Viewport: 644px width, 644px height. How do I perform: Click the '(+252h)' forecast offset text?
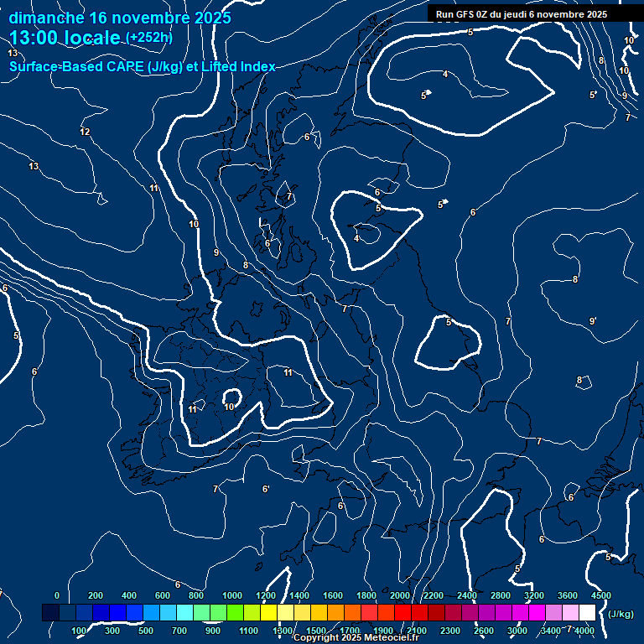[x=149, y=38]
